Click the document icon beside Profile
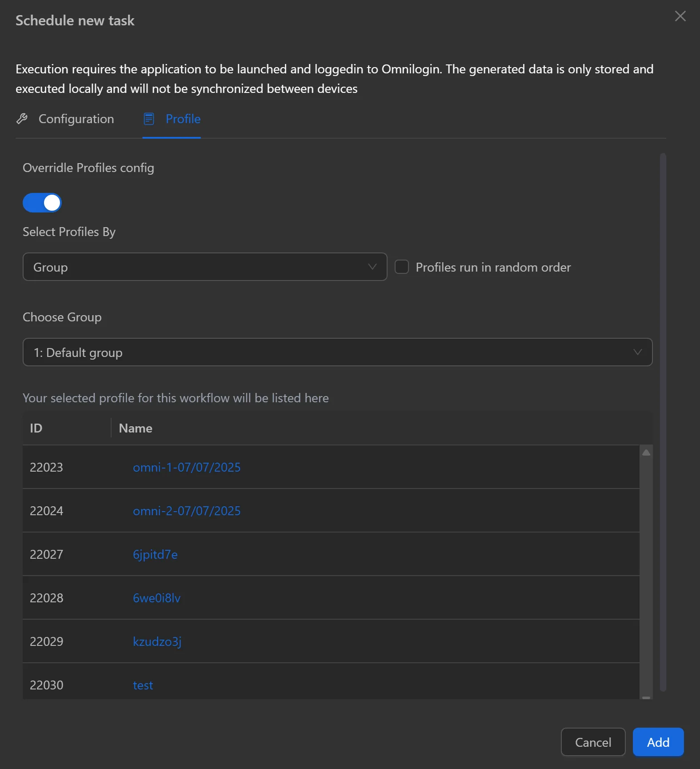700x769 pixels. pyautogui.click(x=149, y=119)
